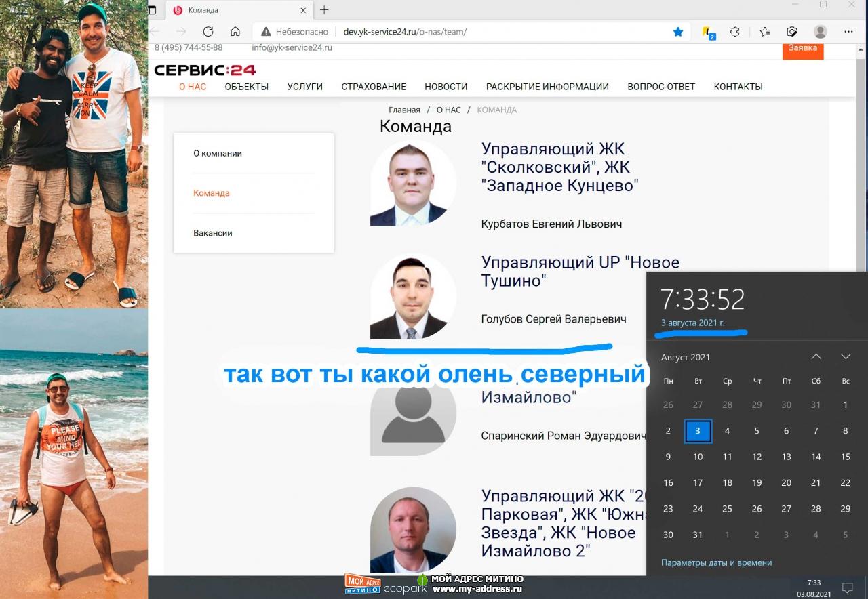Click the browser home icon
This screenshot has width=868, height=599.
pyautogui.click(x=235, y=32)
